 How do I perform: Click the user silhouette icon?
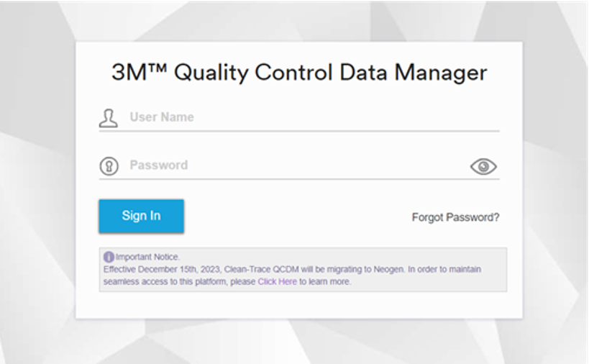pos(108,118)
